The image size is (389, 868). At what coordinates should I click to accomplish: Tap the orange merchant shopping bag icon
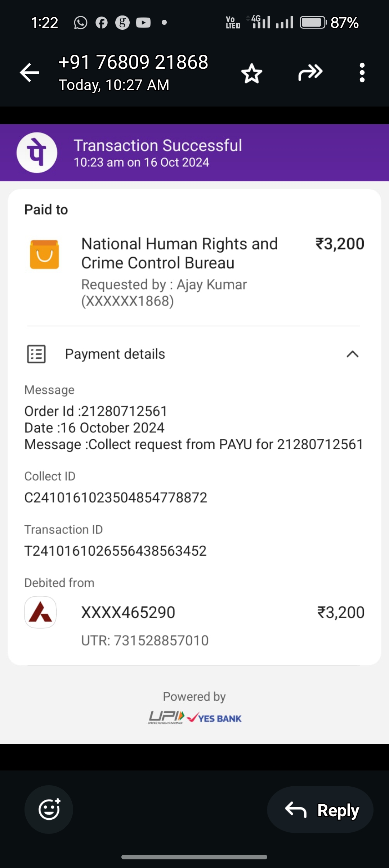tap(44, 254)
